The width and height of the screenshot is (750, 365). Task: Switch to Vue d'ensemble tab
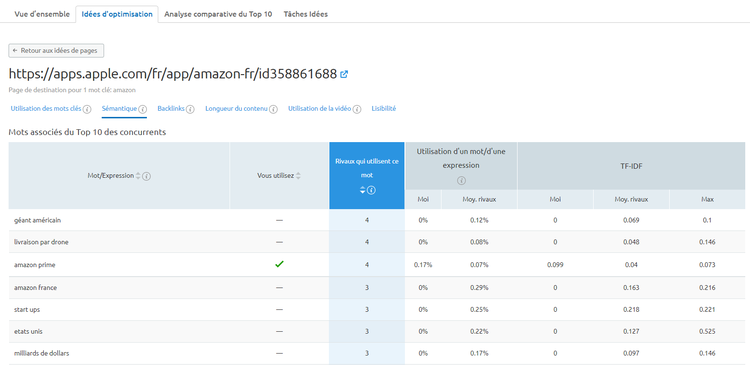coord(42,14)
